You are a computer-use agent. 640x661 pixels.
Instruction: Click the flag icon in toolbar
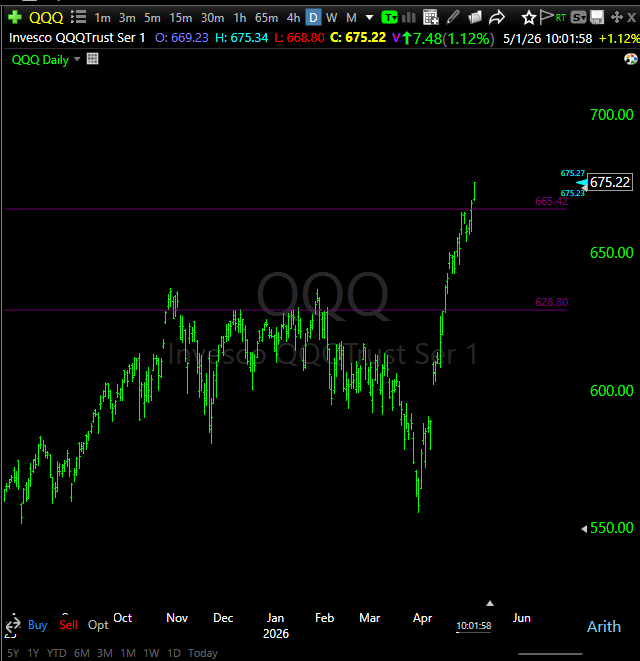[x=546, y=17]
